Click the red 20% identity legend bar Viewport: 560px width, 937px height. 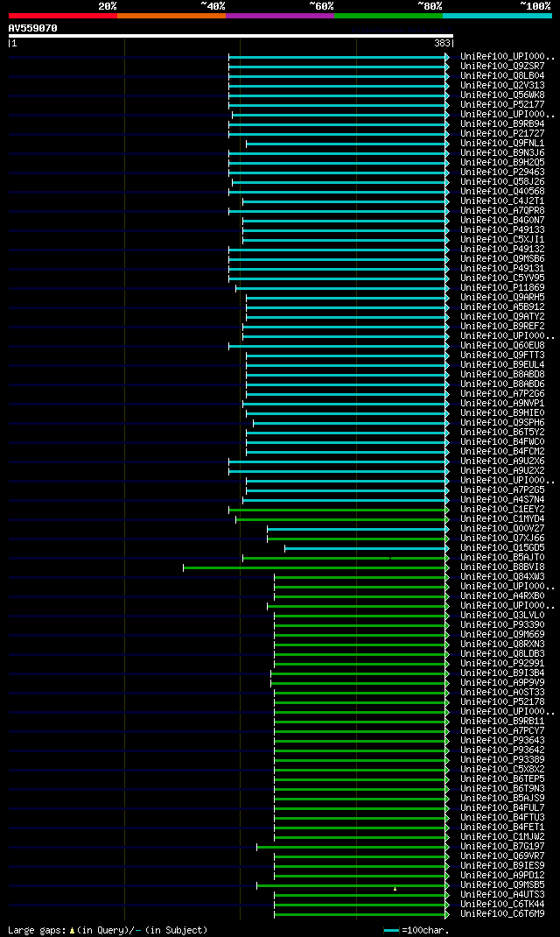63,16
